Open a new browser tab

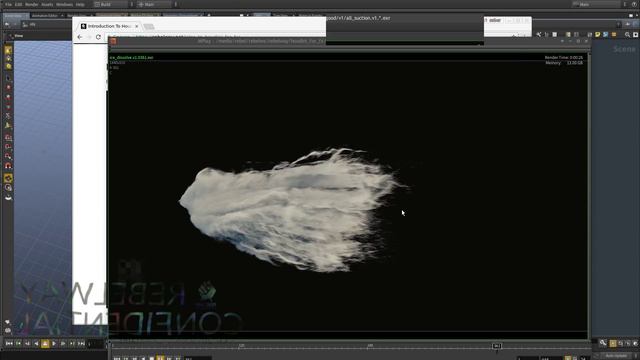click(x=149, y=27)
